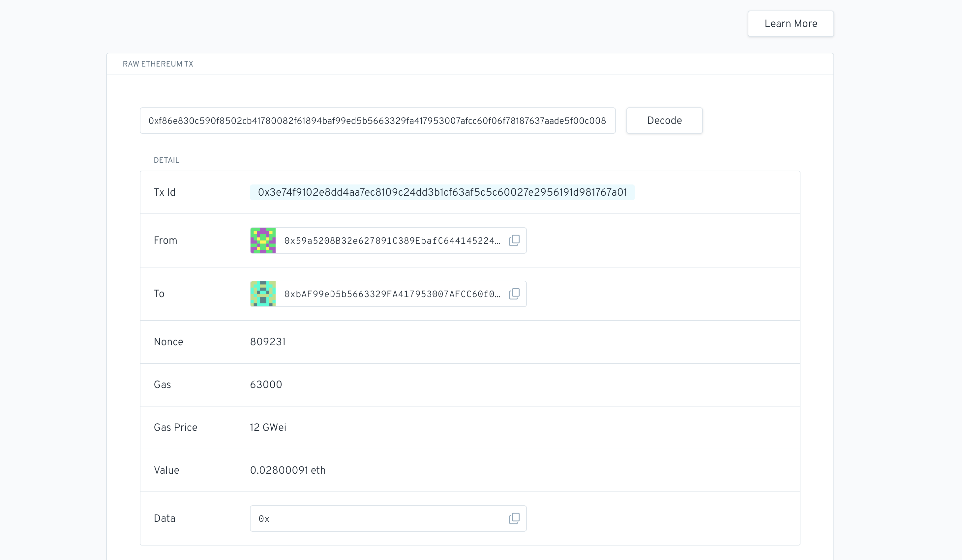Open the Learn More button
The height and width of the screenshot is (560, 962).
[x=790, y=24]
